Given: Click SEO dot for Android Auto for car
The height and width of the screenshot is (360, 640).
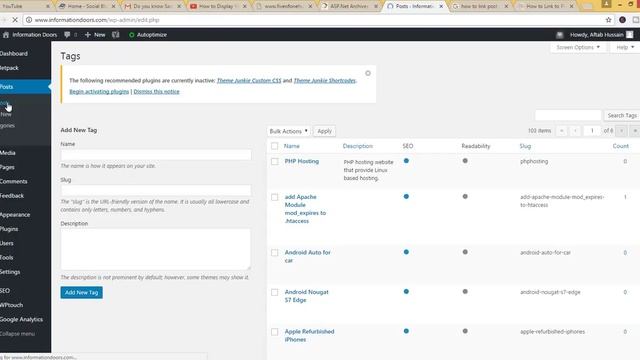Looking at the screenshot, I should point(406,252).
